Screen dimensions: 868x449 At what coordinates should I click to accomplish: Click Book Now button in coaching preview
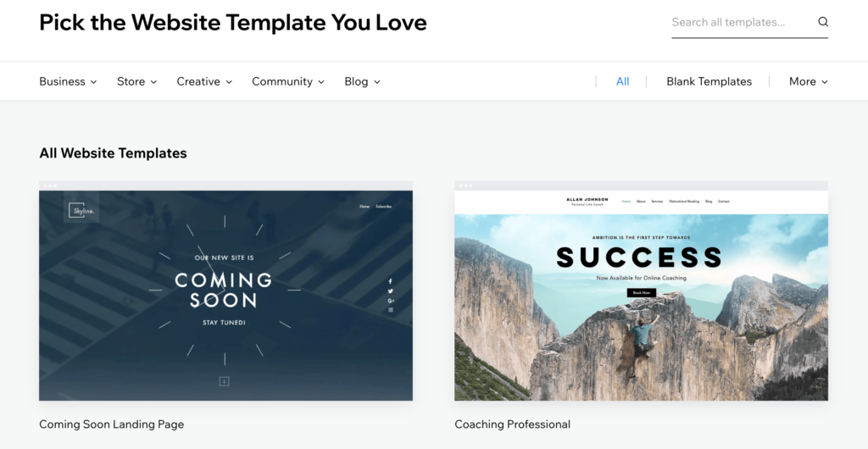(641, 292)
